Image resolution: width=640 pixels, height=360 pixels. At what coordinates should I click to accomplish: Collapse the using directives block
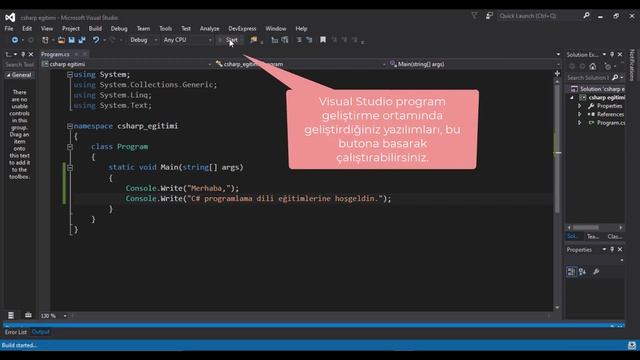pyautogui.click(x=70, y=75)
